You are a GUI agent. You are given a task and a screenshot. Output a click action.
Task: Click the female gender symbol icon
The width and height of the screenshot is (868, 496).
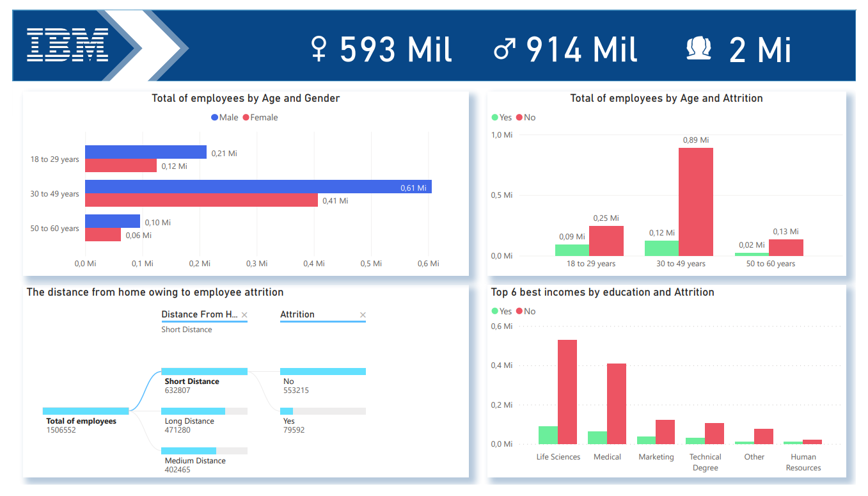click(318, 49)
